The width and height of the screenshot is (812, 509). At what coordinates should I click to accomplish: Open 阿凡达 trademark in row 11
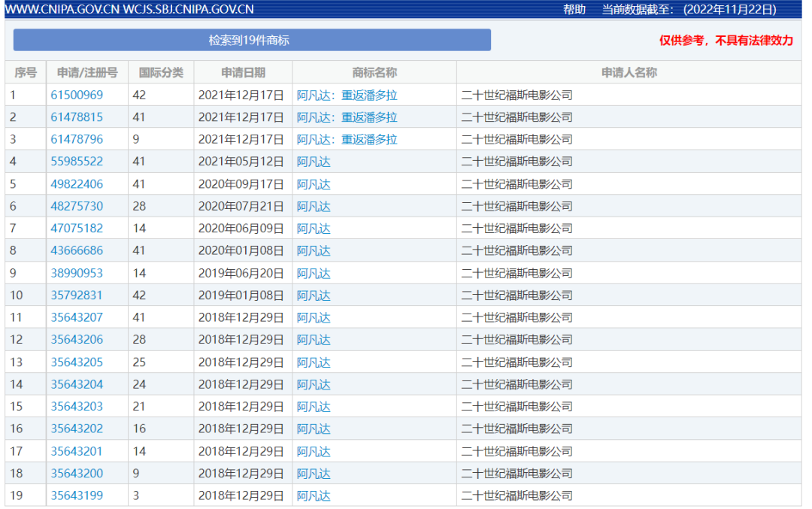point(314,318)
